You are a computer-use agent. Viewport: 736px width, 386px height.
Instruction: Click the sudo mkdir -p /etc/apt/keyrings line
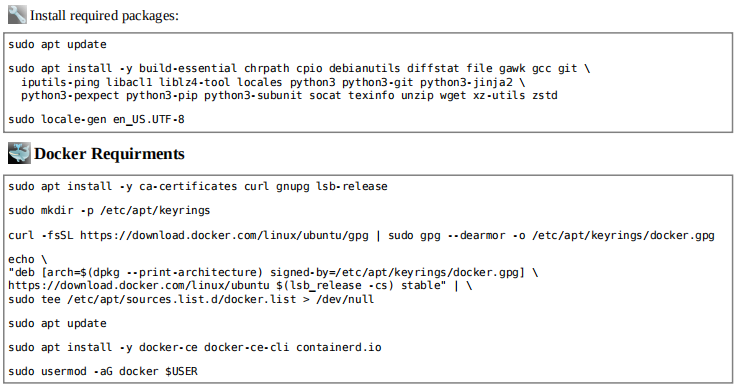point(109,210)
